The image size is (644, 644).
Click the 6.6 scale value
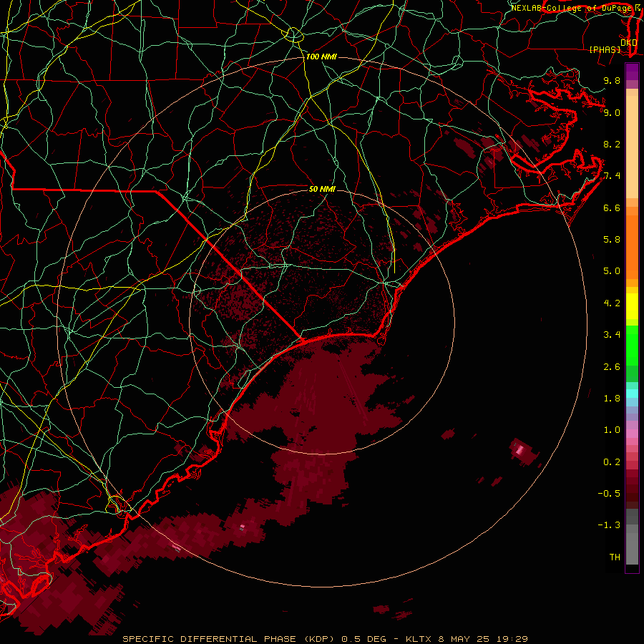point(612,208)
